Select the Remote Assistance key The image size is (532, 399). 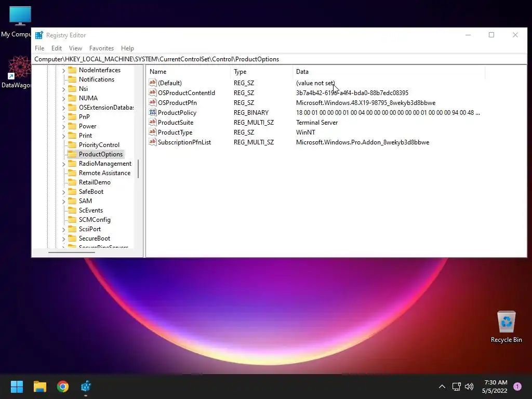(104, 172)
